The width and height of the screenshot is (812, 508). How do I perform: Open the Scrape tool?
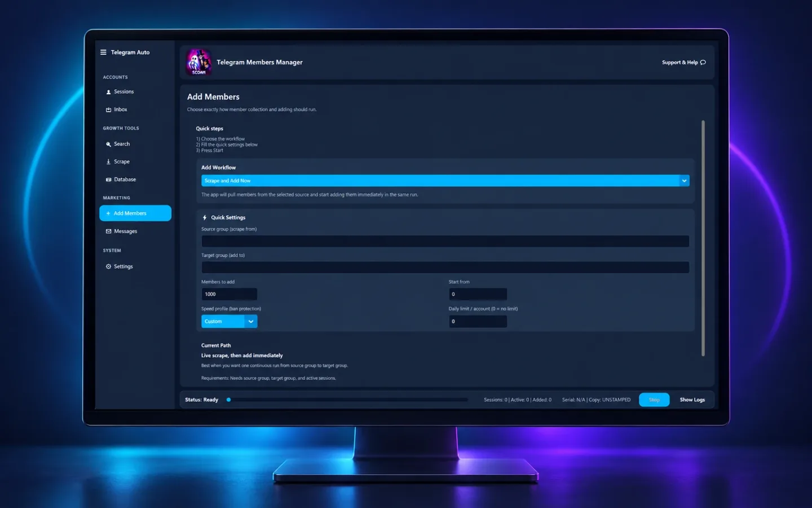(121, 161)
